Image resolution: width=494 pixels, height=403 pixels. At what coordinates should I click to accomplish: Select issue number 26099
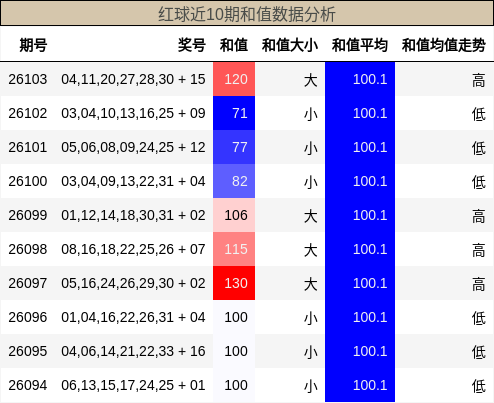point(28,215)
